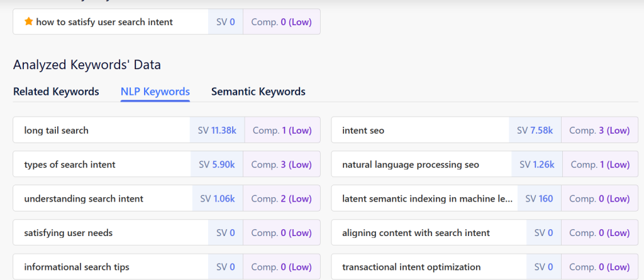Choose 'latent semantic indexing in machine le...' keyword
The image size is (644, 280).
click(x=427, y=198)
